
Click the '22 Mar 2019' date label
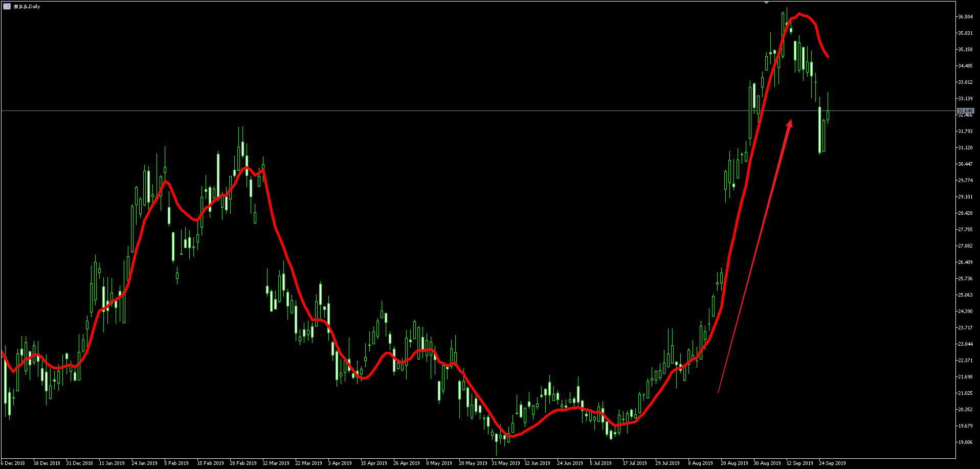[308, 463]
